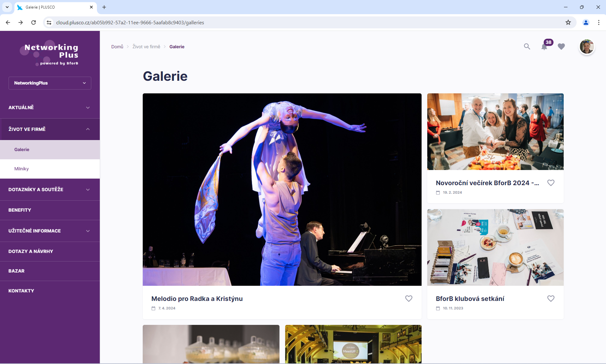This screenshot has width=606, height=364.
Task: Toggle heart on BforB klubová setkání
Action: 551,298
